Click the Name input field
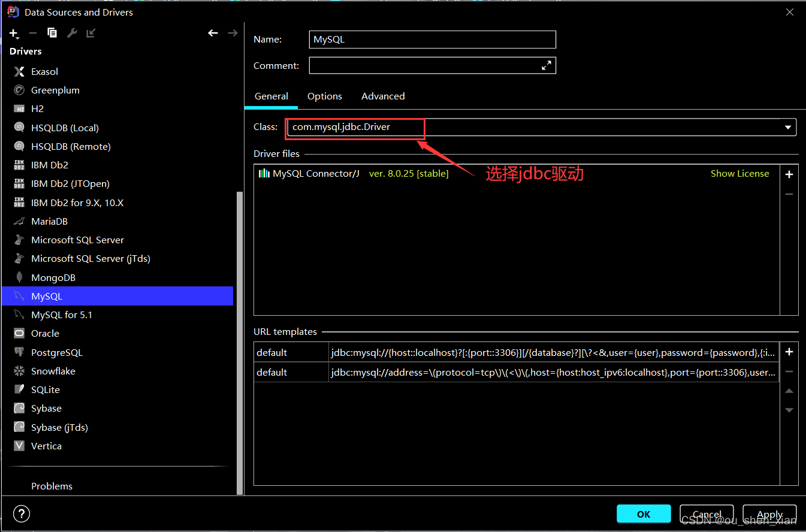 [433, 40]
